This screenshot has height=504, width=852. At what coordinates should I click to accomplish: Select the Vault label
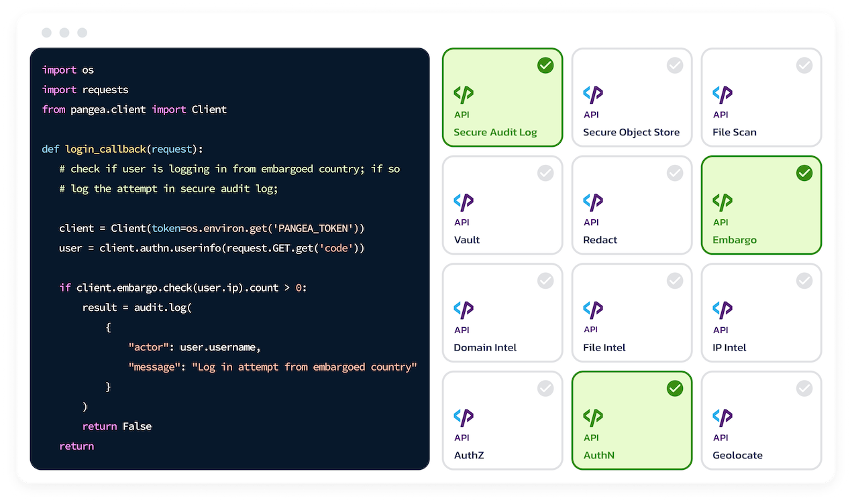coord(467,240)
